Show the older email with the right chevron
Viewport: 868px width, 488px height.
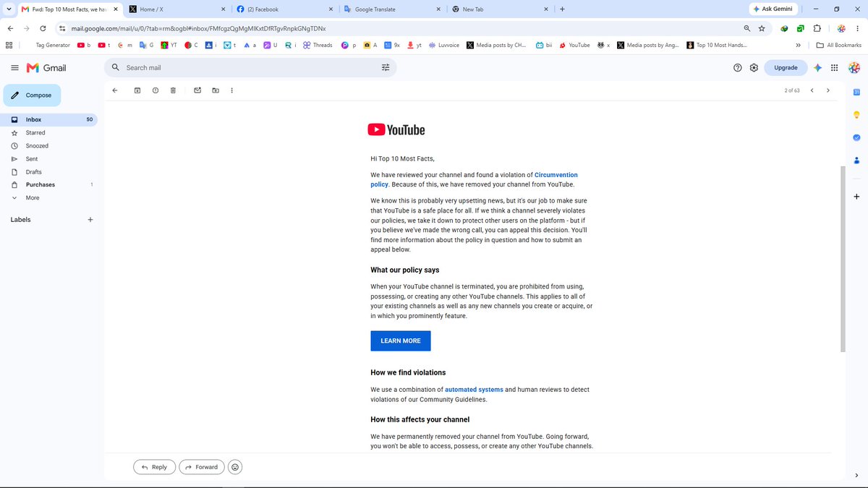pos(828,90)
